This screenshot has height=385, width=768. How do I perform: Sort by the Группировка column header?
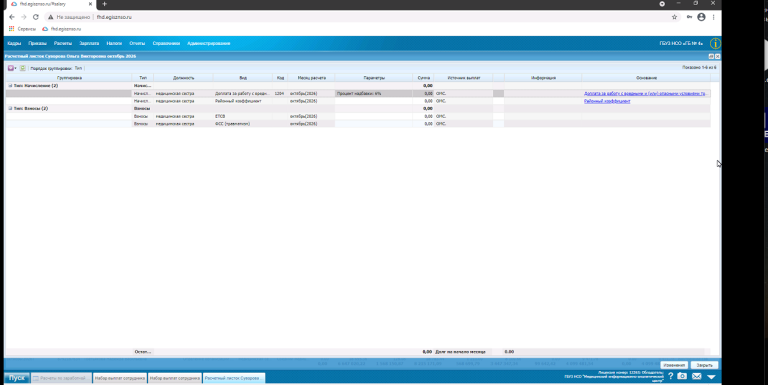[69, 78]
